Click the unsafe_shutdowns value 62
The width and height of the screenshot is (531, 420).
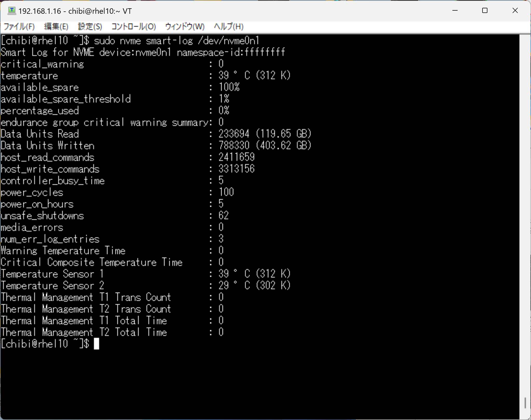pos(223,215)
